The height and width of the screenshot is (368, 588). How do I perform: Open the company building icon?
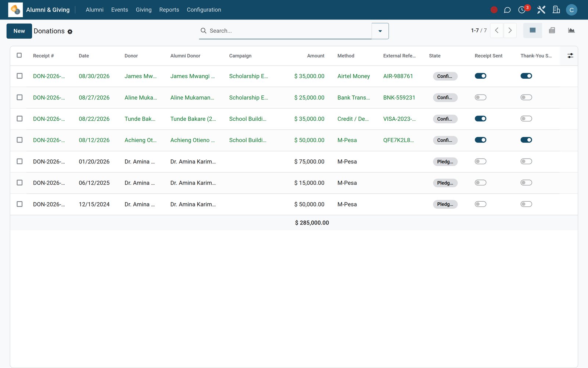[x=556, y=10]
